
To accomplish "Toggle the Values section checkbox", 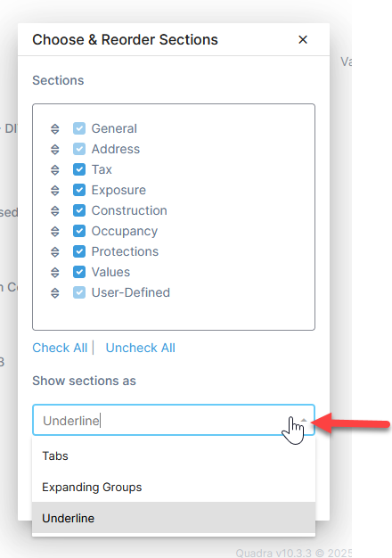I will pyautogui.click(x=79, y=272).
